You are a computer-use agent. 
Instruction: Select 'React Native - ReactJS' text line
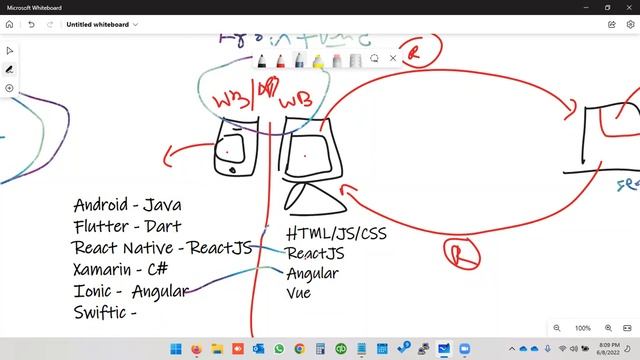pyautogui.click(x=162, y=248)
